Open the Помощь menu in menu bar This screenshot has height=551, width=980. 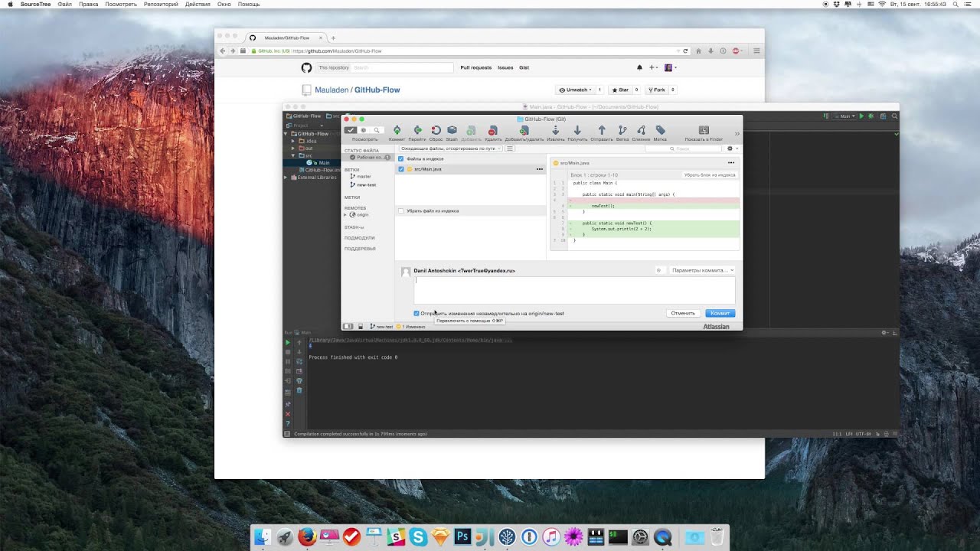[x=249, y=4]
